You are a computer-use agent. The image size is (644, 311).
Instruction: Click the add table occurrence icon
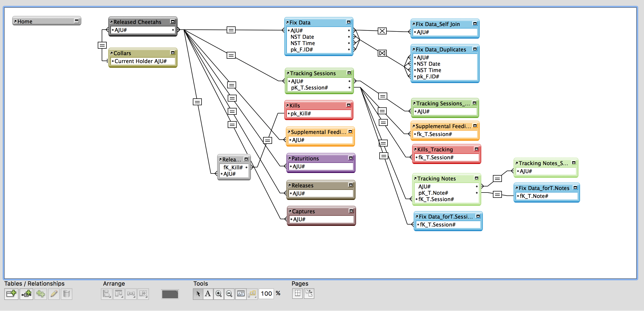tap(11, 294)
